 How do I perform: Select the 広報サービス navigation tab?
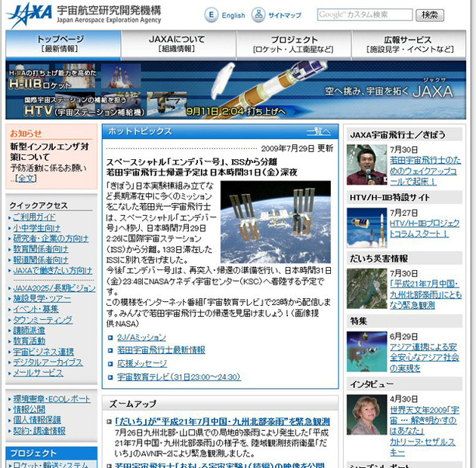coord(409,44)
